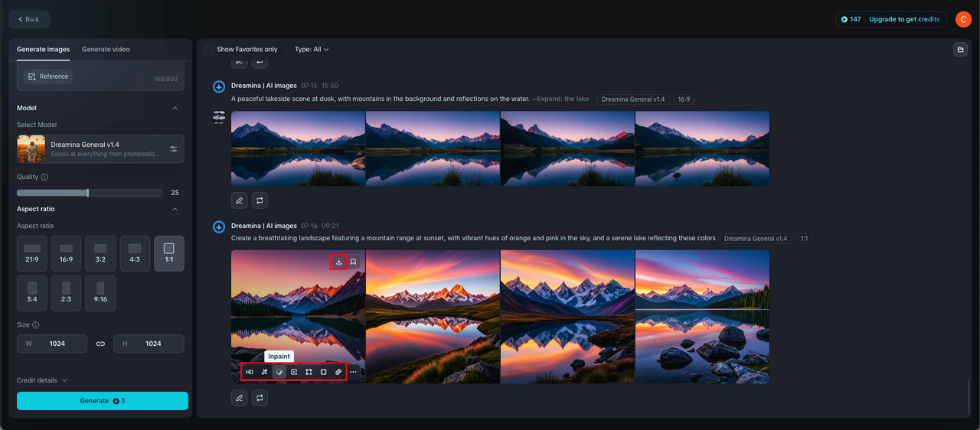The image size is (980, 430).
Task: Click the dashed square icon in image toolbar
Action: (324, 372)
